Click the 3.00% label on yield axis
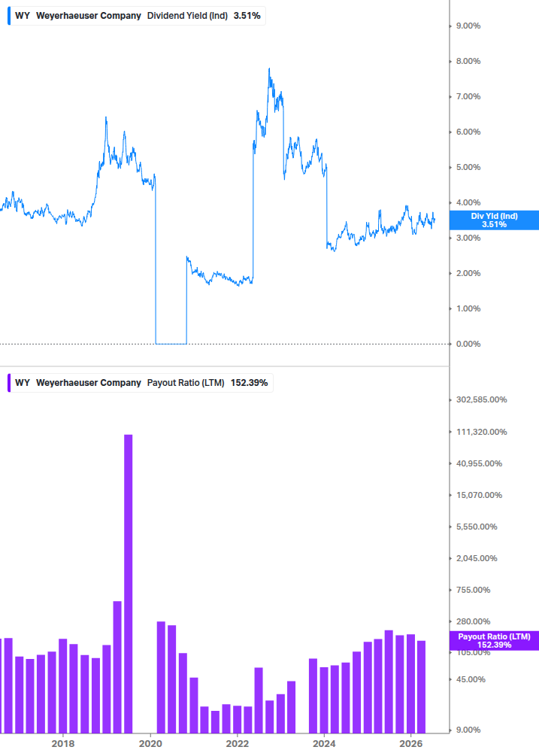 [x=468, y=238]
